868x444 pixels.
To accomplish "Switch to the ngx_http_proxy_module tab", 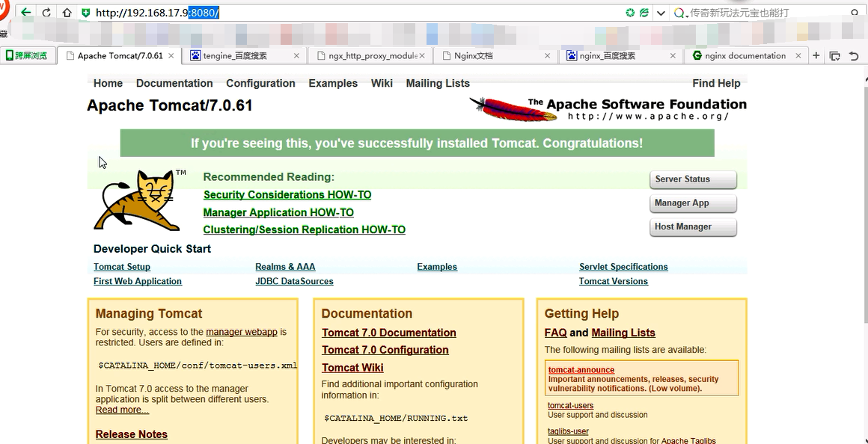I will point(371,55).
